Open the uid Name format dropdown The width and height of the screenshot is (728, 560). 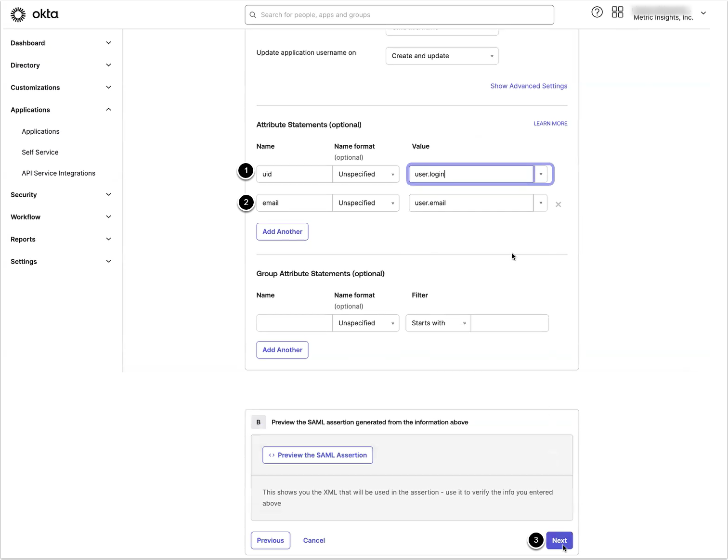pyautogui.click(x=365, y=174)
